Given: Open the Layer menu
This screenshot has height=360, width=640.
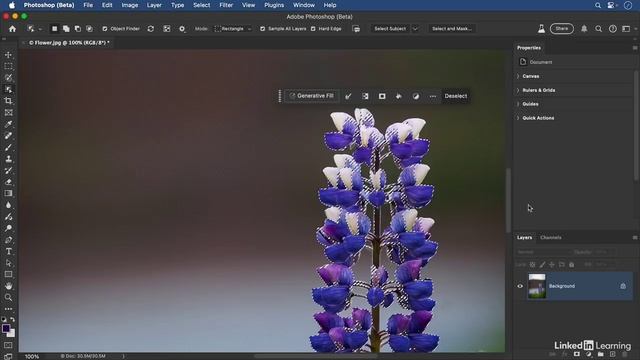Looking at the screenshot, I should 154,5.
